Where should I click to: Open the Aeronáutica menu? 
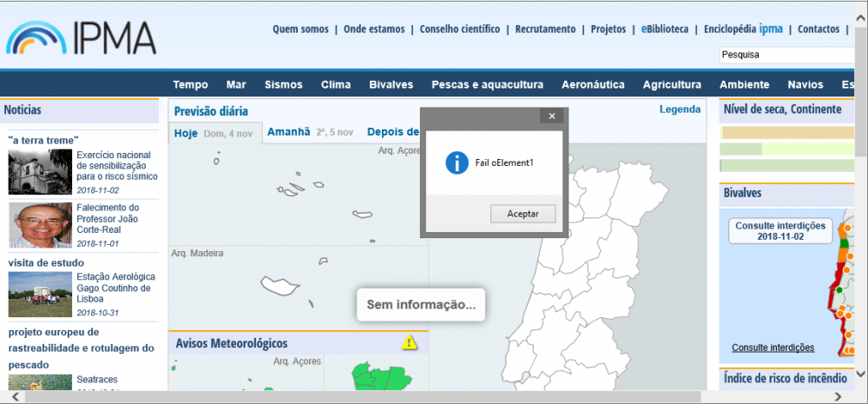[593, 85]
